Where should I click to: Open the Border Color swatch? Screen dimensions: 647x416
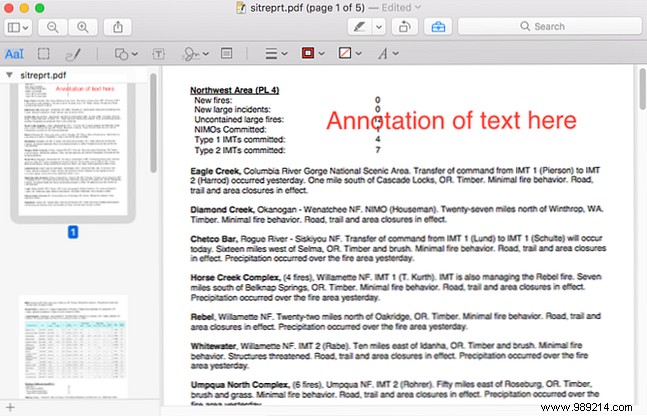313,53
